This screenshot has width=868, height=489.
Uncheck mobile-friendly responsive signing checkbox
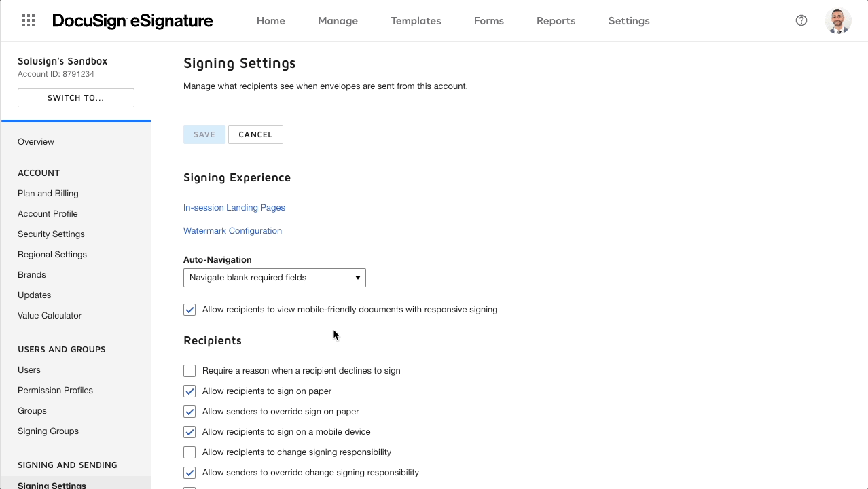189,310
